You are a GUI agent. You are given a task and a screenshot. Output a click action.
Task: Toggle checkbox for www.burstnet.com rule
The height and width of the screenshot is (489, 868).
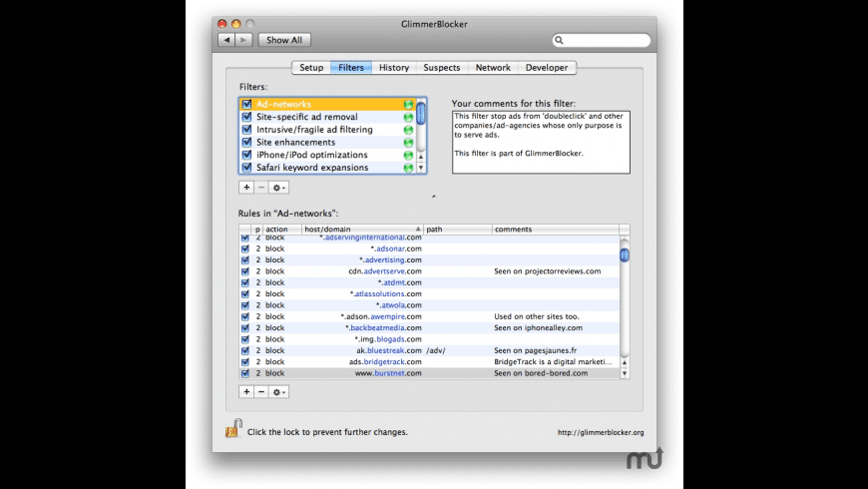245,373
